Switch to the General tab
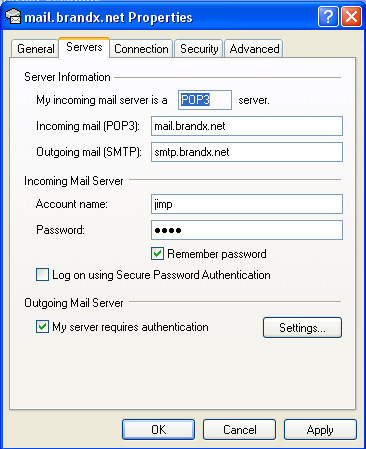 tap(35, 49)
